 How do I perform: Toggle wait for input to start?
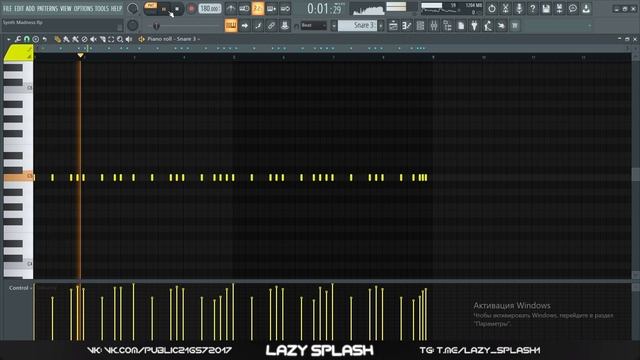coord(244,9)
